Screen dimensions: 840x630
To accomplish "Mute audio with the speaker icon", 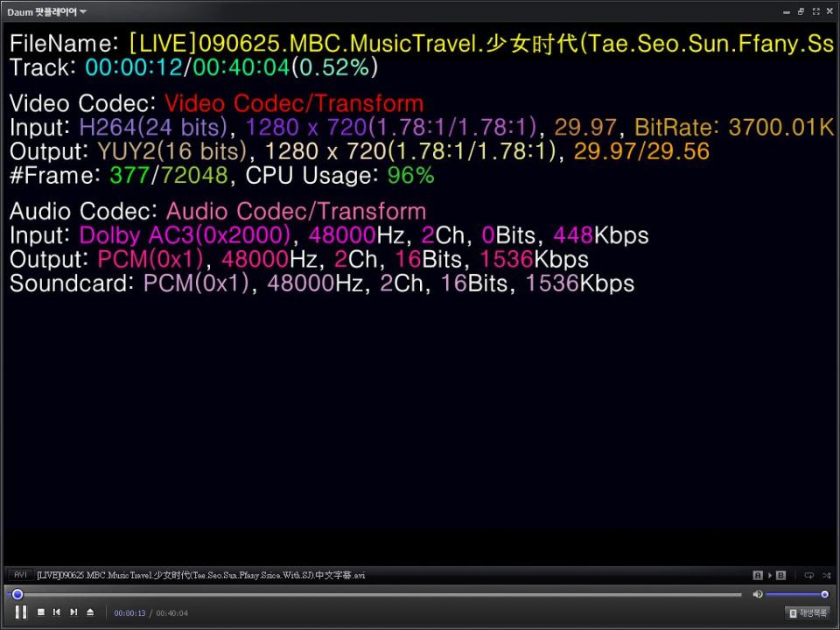I will click(x=757, y=594).
